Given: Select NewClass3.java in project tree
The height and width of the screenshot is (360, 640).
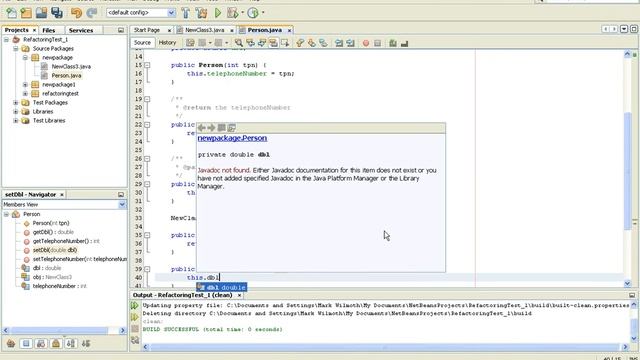Looking at the screenshot, I should click(71, 67).
